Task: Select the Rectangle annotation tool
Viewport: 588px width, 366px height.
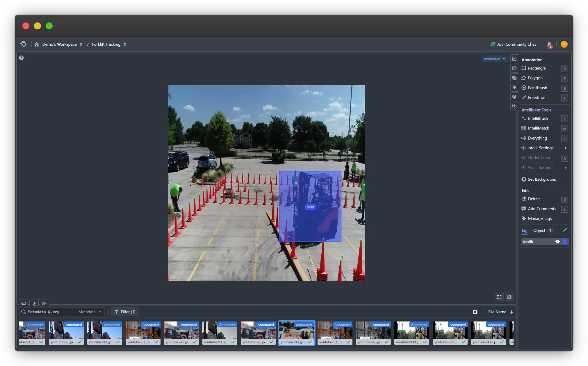Action: 537,68
